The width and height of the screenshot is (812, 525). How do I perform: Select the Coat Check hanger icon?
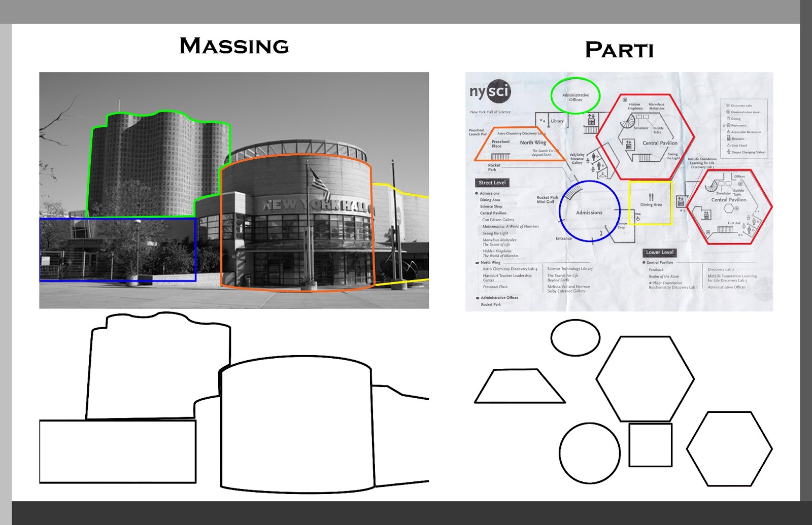point(729,146)
